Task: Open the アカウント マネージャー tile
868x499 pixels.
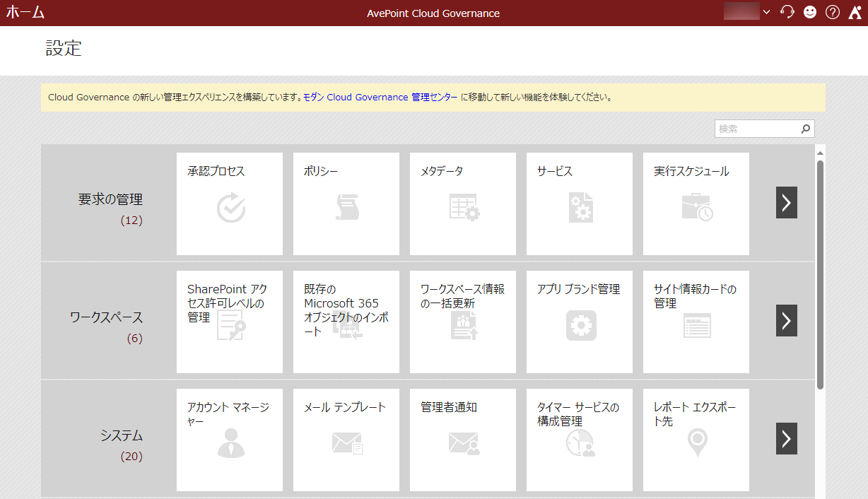Action: coord(230,440)
